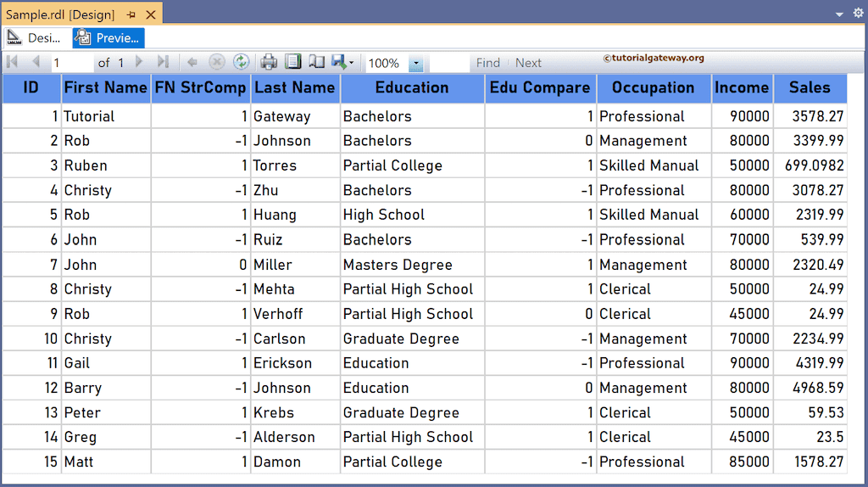
Task: Select the first name cell 'Peter'
Action: 106,412
